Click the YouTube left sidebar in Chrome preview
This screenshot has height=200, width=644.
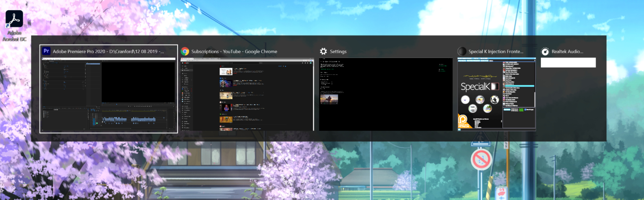186,94
